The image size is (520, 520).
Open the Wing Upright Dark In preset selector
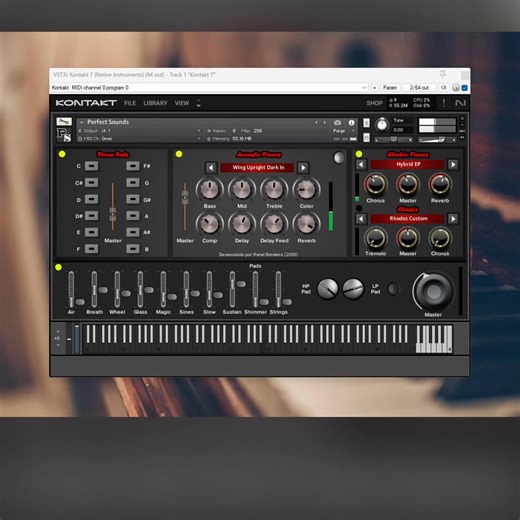pos(257,168)
